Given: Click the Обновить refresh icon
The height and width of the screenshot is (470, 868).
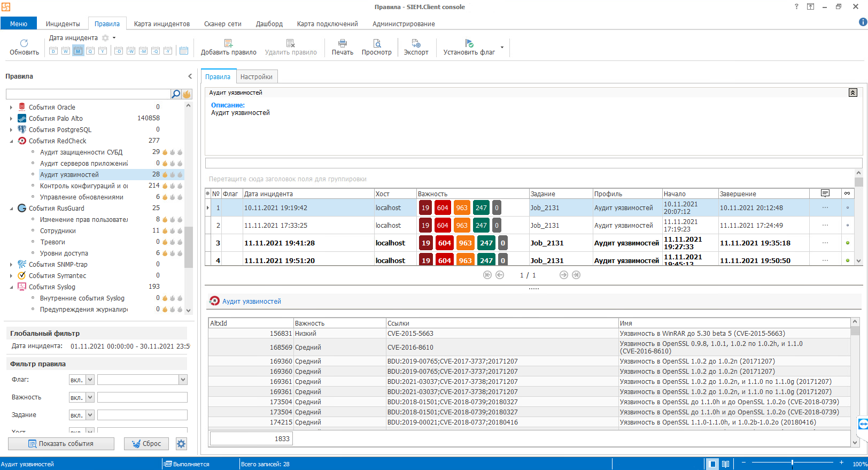Looking at the screenshot, I should point(24,43).
